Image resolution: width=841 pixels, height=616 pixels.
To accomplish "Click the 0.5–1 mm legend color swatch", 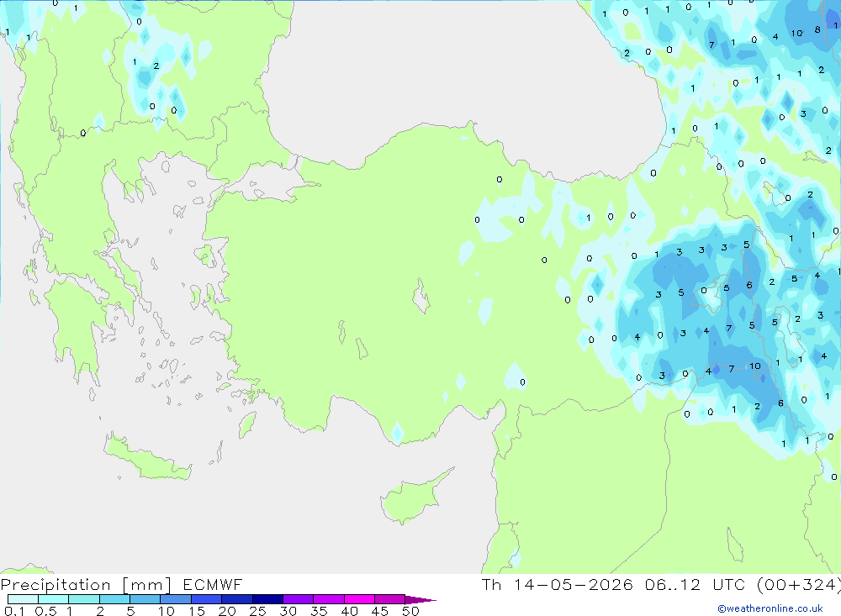I will tap(54, 599).
